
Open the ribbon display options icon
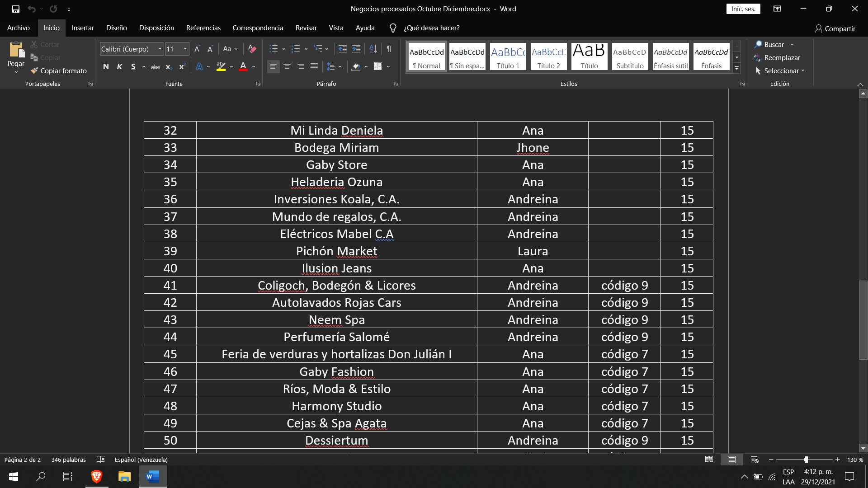(x=777, y=9)
